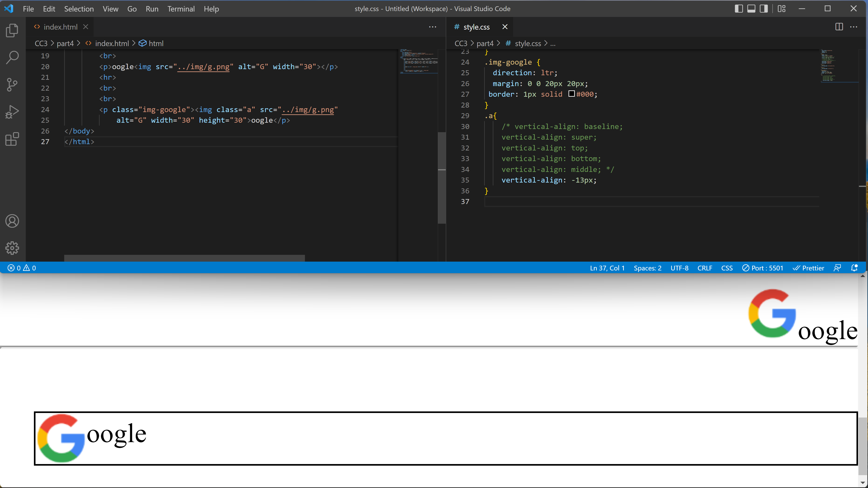This screenshot has height=488, width=868.
Task: Click CC3 in style.css breadcrumb
Action: [x=461, y=43]
